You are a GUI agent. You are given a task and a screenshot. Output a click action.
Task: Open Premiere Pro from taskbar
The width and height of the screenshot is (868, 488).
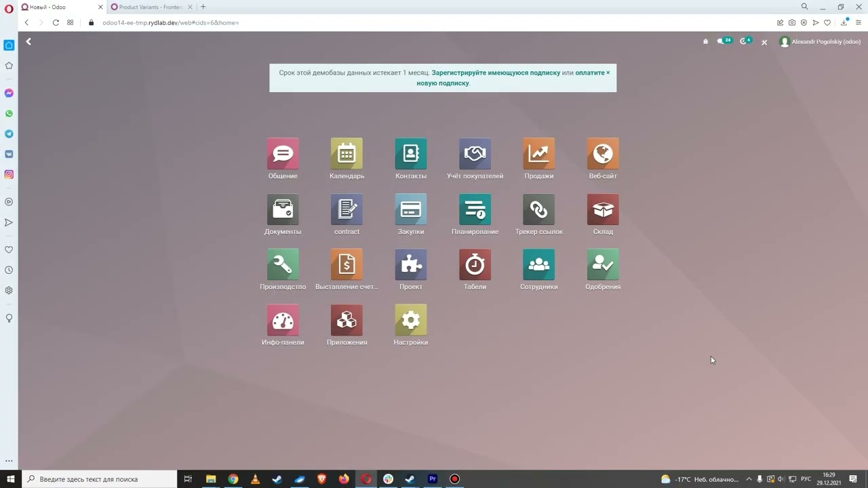click(432, 479)
